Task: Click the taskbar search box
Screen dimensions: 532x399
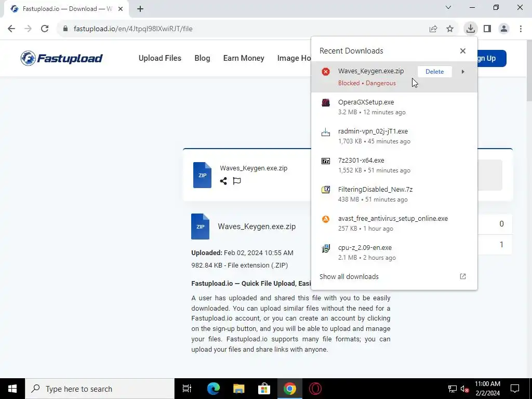Action: [100, 389]
